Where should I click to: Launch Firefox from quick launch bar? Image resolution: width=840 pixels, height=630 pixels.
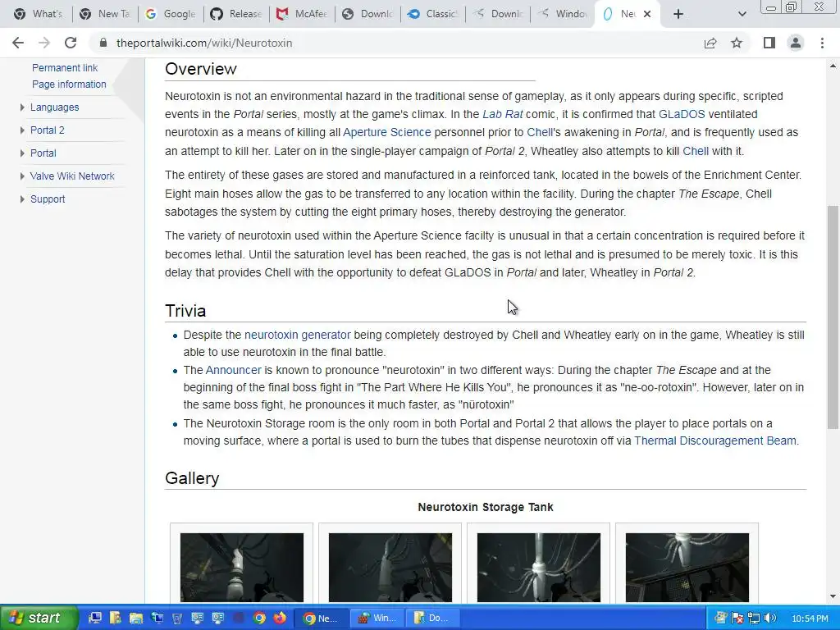click(x=280, y=618)
